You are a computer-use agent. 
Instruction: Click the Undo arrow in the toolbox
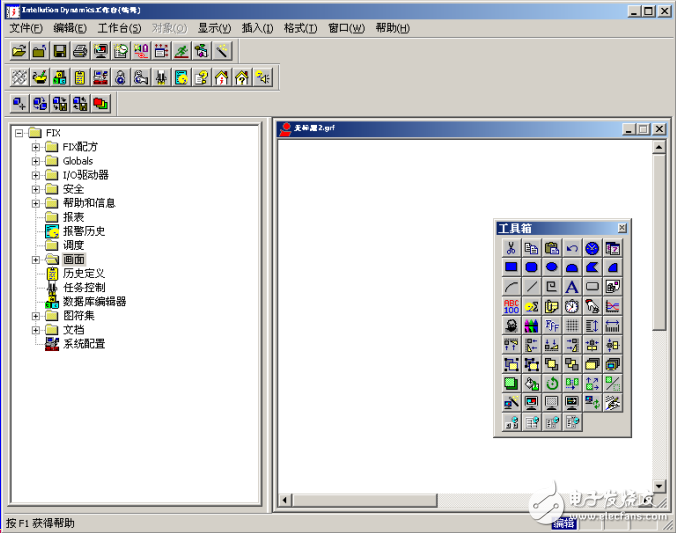(572, 248)
